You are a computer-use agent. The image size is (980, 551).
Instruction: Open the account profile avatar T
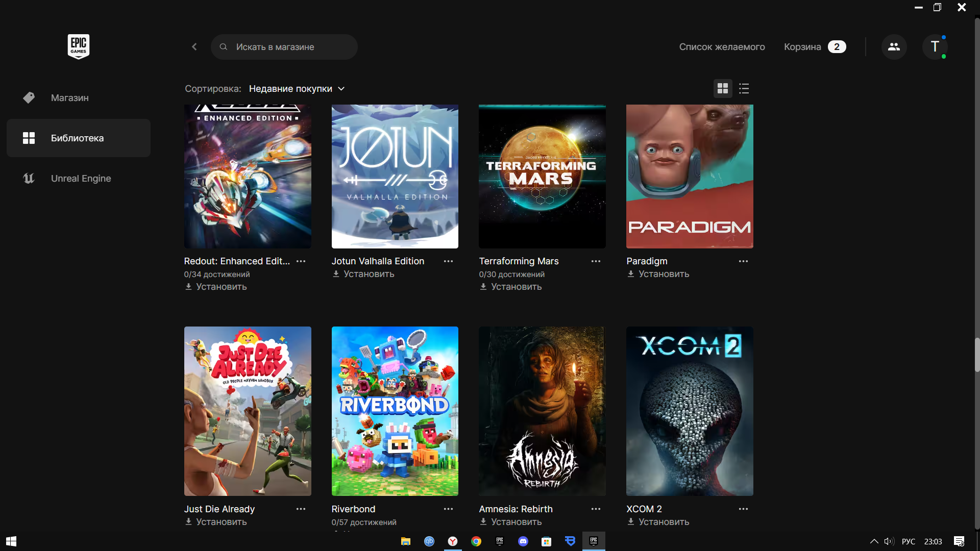[935, 47]
